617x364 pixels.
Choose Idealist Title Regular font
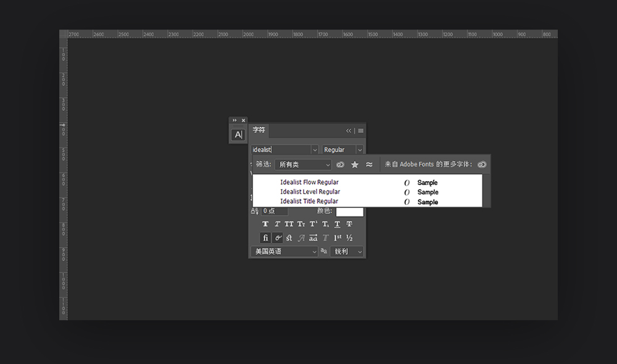pos(309,201)
